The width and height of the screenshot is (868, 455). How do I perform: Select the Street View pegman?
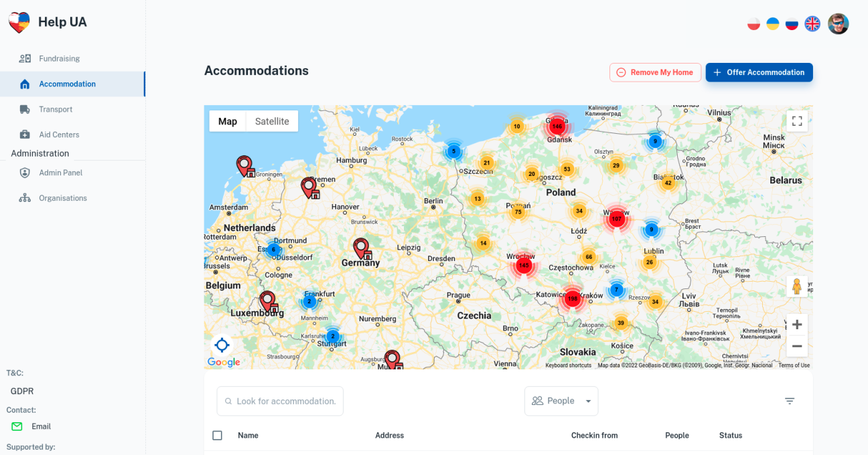(797, 286)
